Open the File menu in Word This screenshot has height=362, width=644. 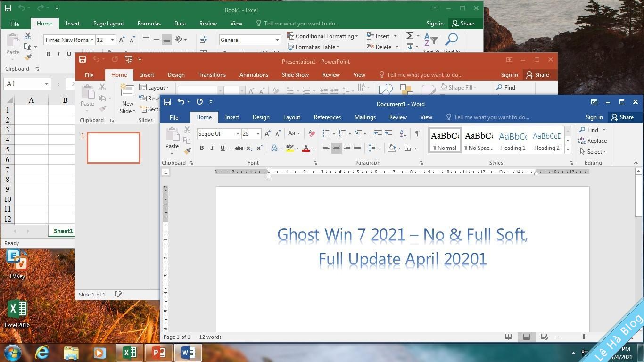(174, 117)
